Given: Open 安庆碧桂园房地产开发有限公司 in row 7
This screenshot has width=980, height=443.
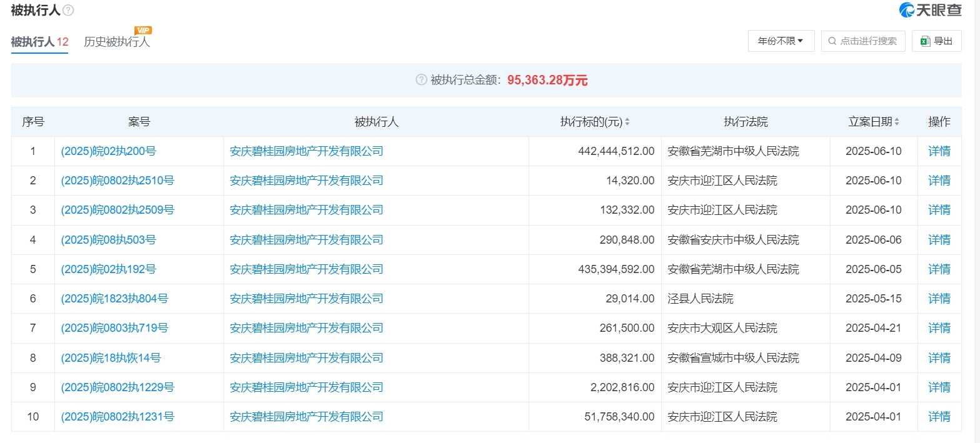Looking at the screenshot, I should (306, 328).
